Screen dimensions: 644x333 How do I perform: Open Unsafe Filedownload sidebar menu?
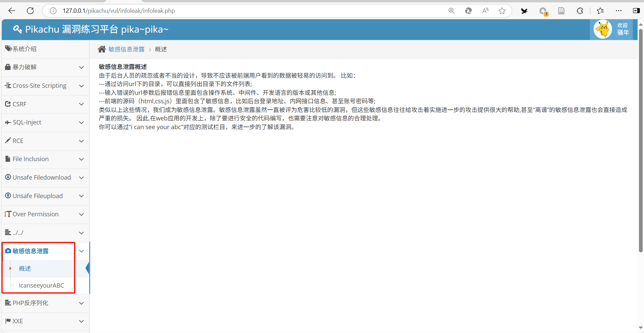tap(45, 178)
